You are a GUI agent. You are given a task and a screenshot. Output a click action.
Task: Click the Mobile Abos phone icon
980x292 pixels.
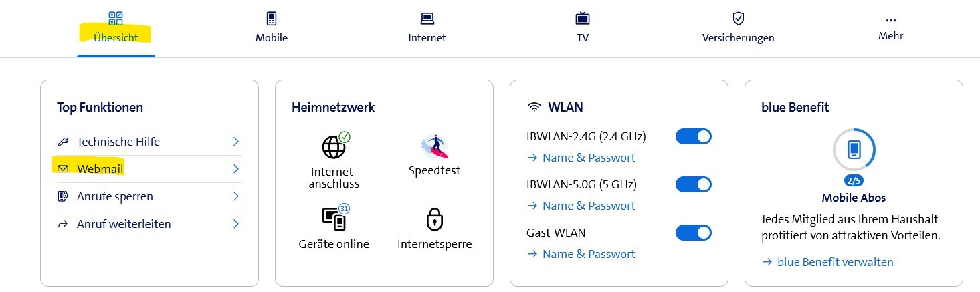click(x=854, y=149)
